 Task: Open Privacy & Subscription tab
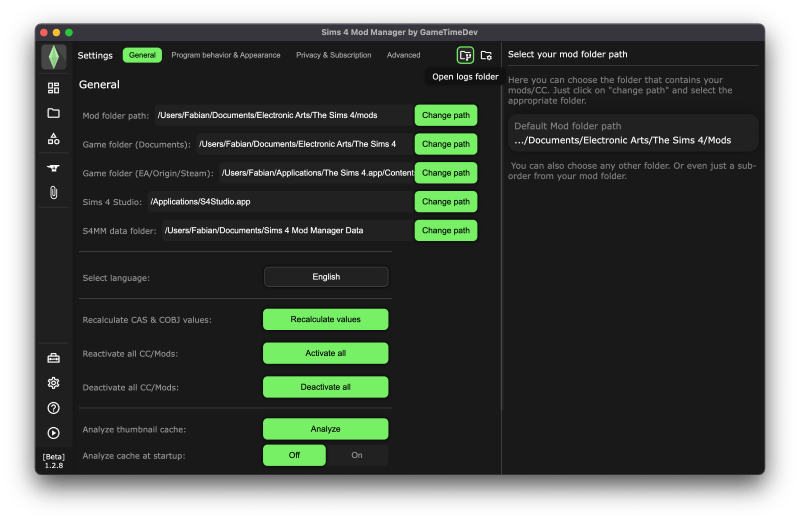[334, 55]
